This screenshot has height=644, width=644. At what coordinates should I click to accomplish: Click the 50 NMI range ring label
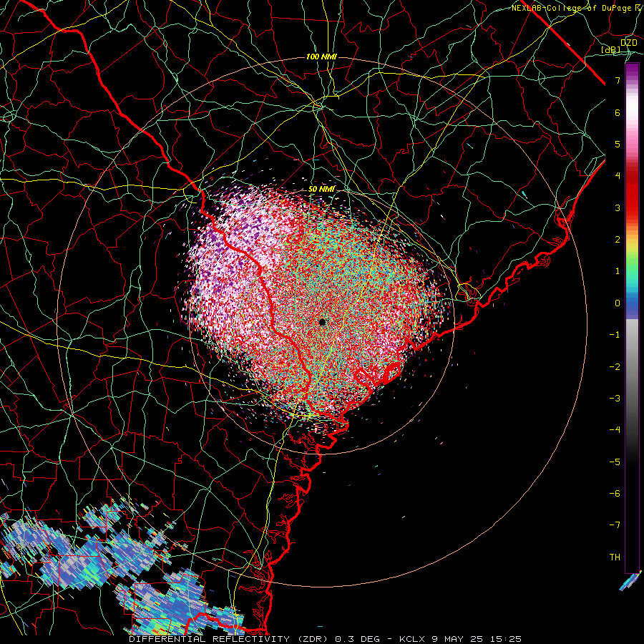[x=321, y=189]
